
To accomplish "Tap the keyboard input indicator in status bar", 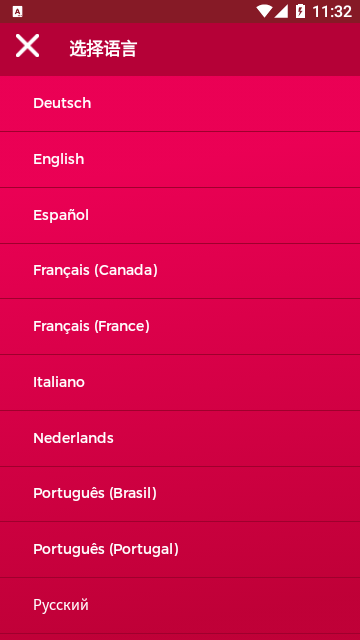I will coord(17,12).
